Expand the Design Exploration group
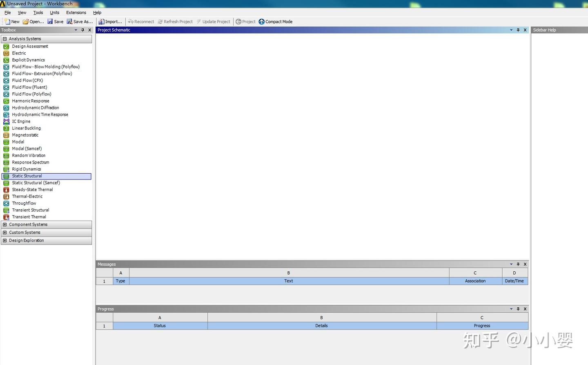Viewport: 588px width, 365px height. tap(5, 241)
